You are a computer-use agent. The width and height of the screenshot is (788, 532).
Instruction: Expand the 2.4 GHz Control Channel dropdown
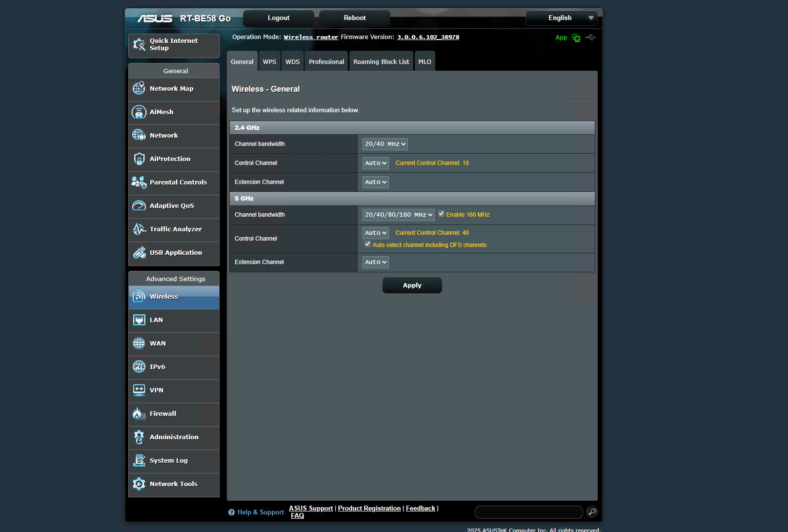[375, 163]
